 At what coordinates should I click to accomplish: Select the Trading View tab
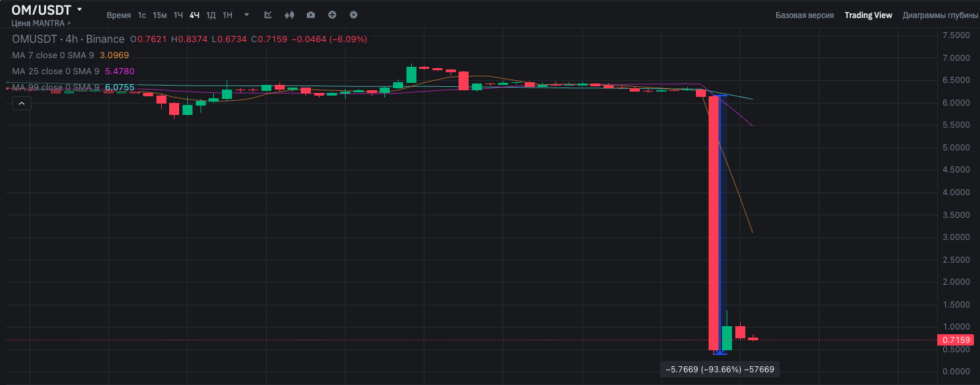click(868, 15)
